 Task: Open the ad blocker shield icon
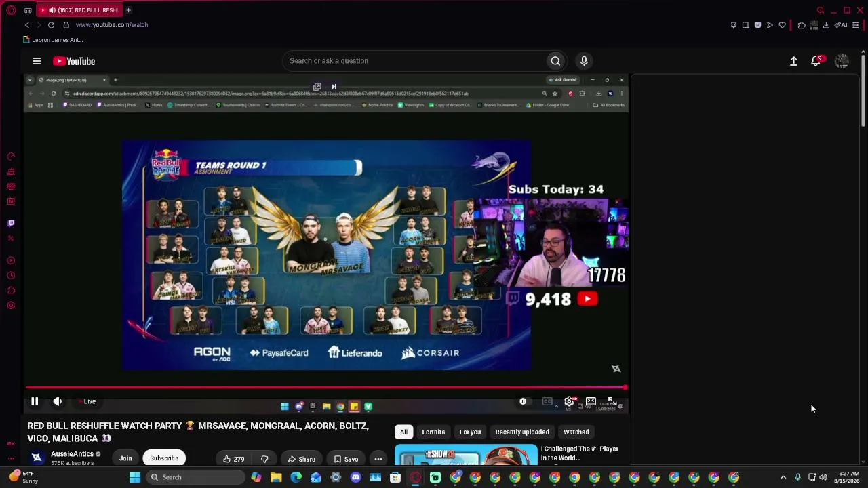pos(757,25)
